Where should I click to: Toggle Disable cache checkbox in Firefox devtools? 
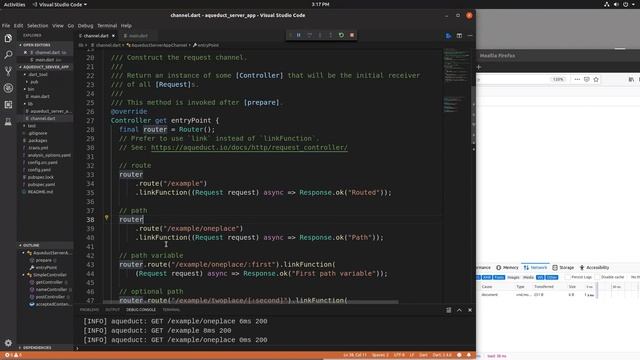[x=598, y=277]
